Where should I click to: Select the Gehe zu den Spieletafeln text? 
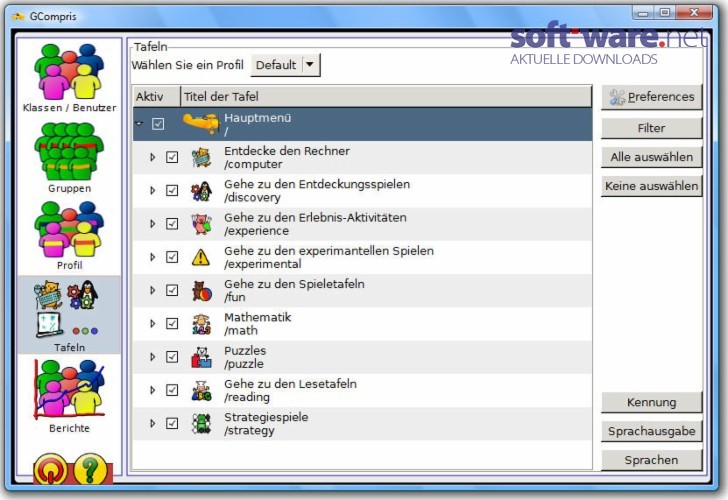click(294, 284)
